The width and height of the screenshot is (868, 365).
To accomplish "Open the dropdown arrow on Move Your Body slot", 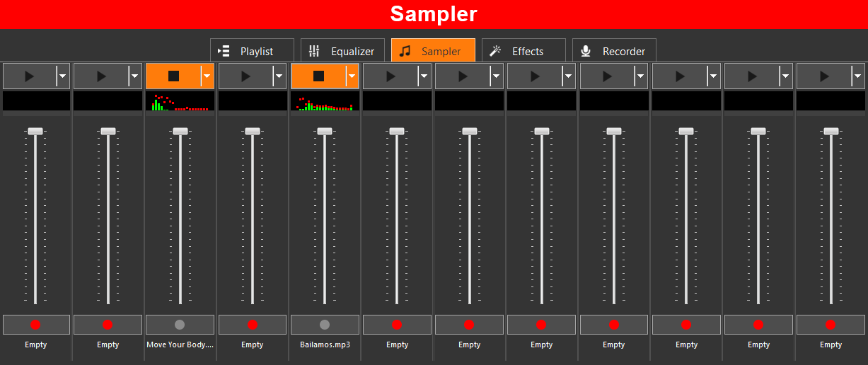I will [x=207, y=76].
